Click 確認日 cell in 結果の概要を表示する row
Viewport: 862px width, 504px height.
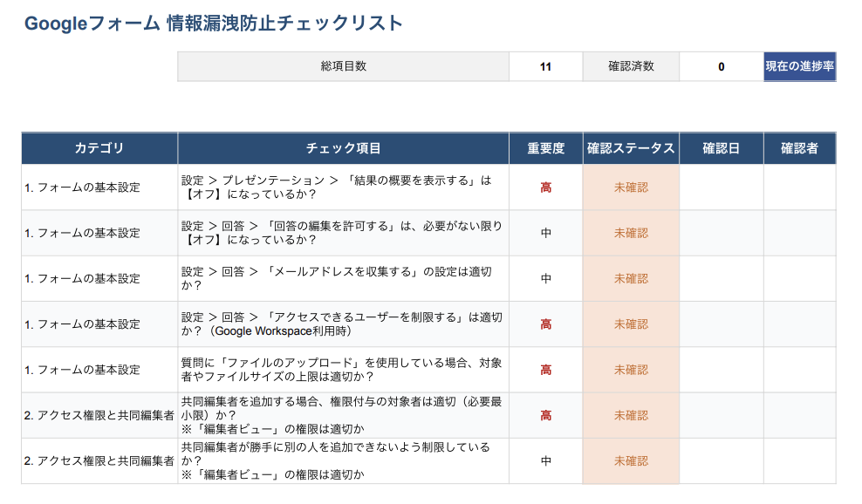pos(722,187)
